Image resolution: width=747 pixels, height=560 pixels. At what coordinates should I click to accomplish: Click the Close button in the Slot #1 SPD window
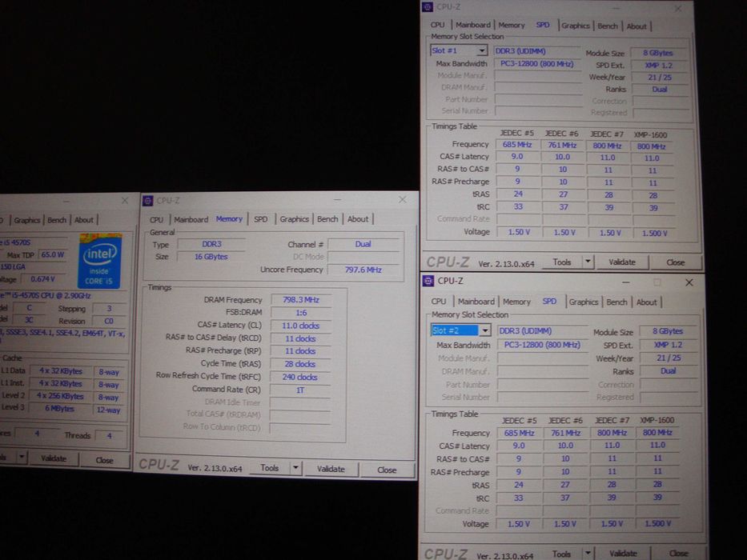676,262
